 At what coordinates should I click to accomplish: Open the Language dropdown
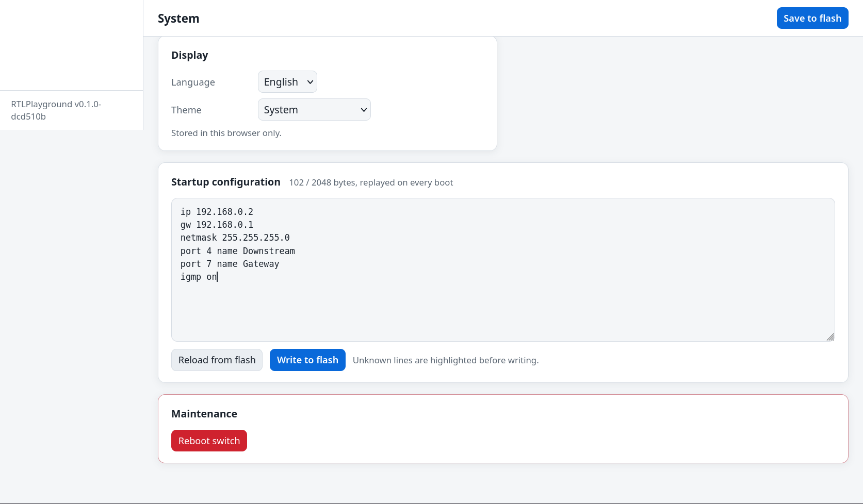click(x=287, y=82)
